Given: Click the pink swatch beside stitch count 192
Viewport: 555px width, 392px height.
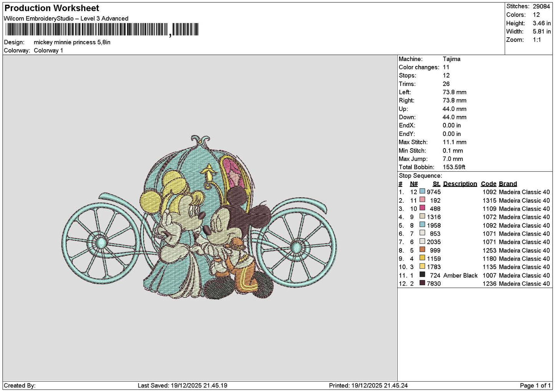Looking at the screenshot, I should (x=422, y=200).
